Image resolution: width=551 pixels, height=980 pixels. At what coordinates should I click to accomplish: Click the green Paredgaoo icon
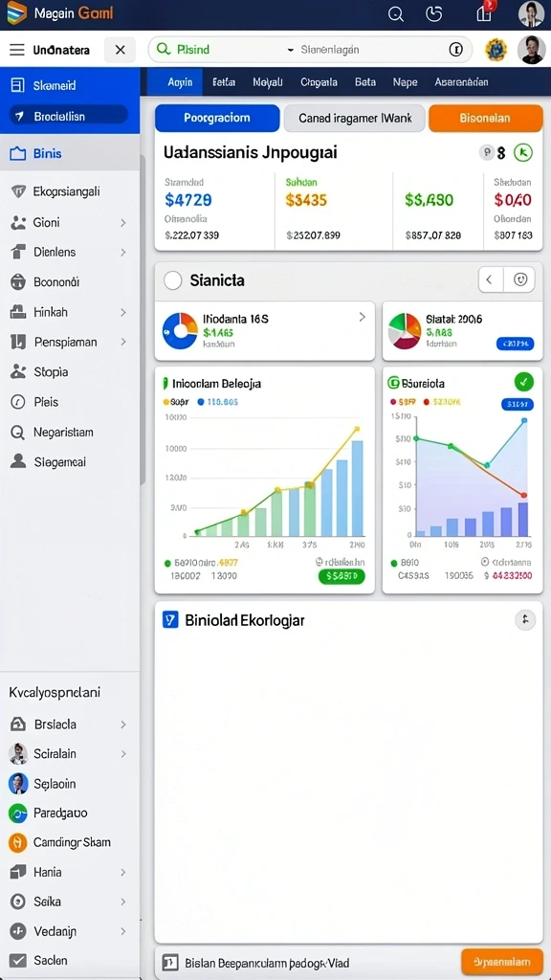18,813
